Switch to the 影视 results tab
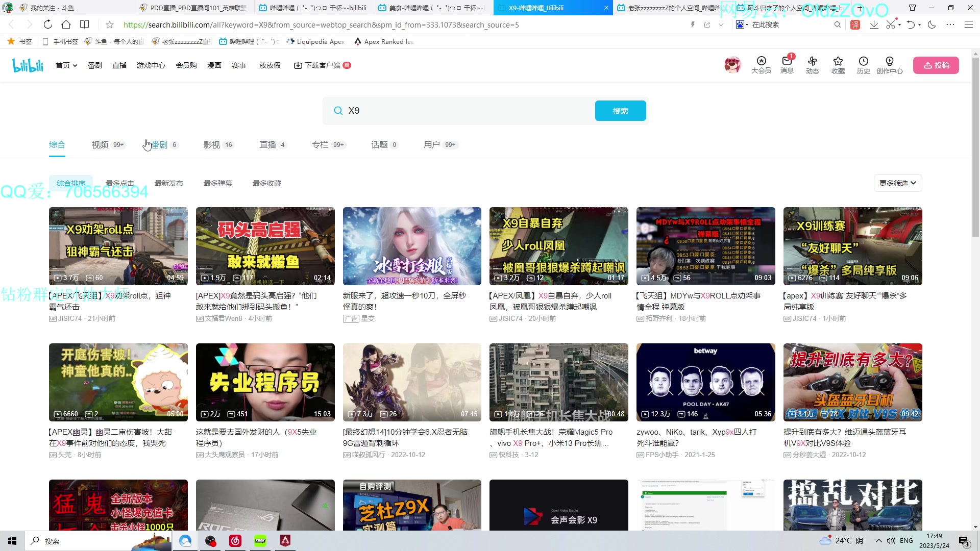The height and width of the screenshot is (551, 980). [x=218, y=145]
